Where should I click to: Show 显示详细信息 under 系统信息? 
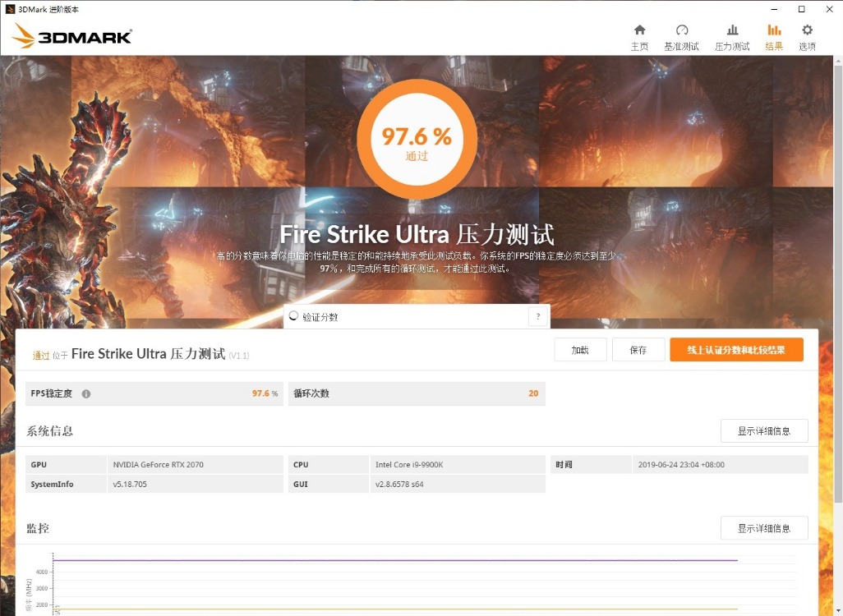pos(763,430)
